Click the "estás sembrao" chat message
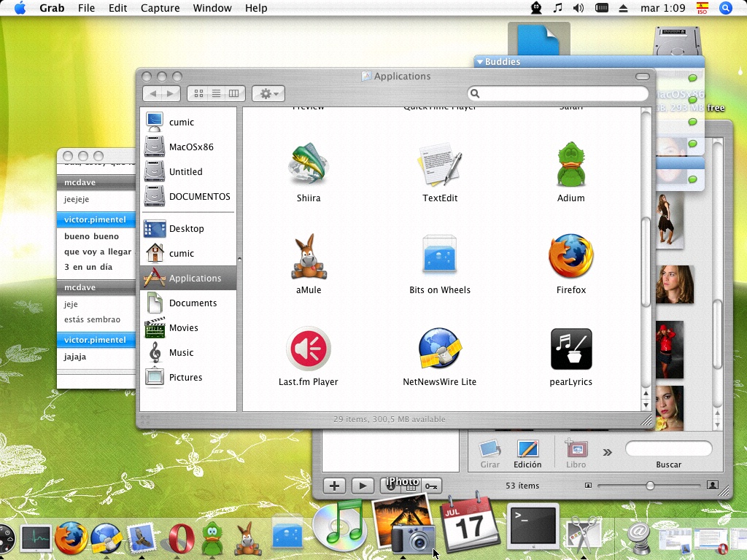Viewport: 747px width, 560px height. click(x=93, y=319)
